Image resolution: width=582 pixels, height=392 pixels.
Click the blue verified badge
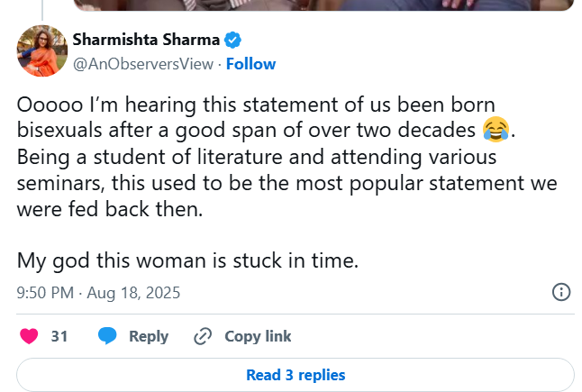[x=232, y=41]
